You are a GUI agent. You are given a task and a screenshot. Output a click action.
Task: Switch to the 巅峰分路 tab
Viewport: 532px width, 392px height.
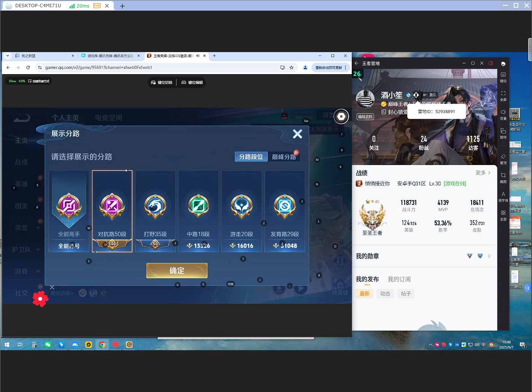[x=284, y=157]
